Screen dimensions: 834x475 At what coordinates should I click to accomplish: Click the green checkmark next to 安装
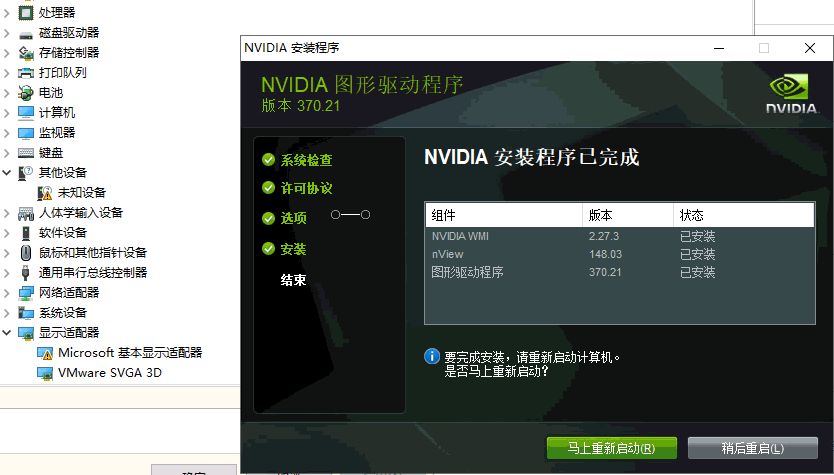click(269, 248)
